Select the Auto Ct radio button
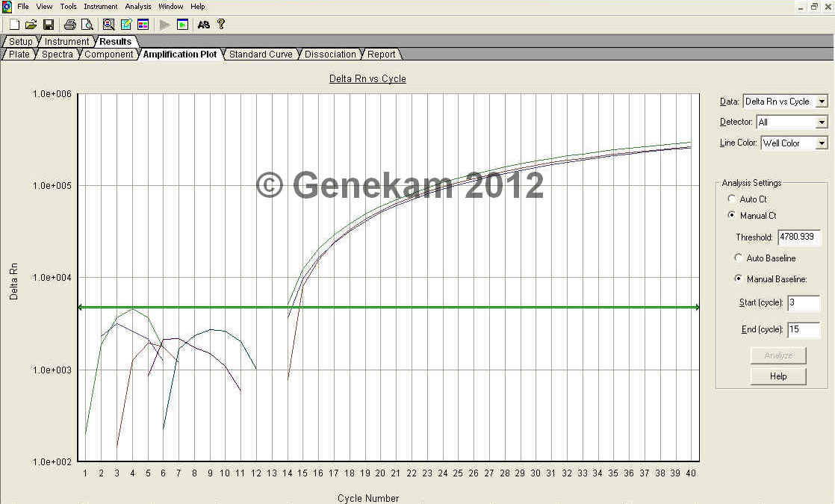The width and height of the screenshot is (835, 504). coord(732,199)
